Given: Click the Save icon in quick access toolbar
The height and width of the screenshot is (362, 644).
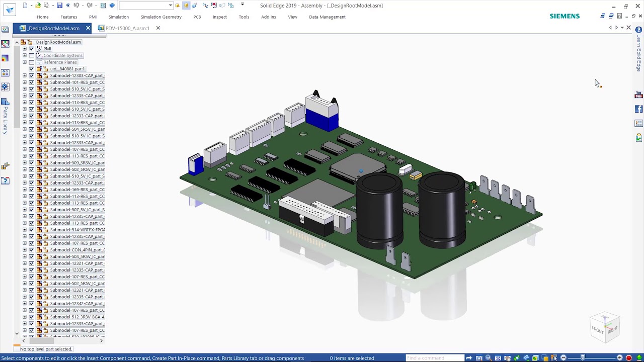Looking at the screenshot, I should (59, 6).
